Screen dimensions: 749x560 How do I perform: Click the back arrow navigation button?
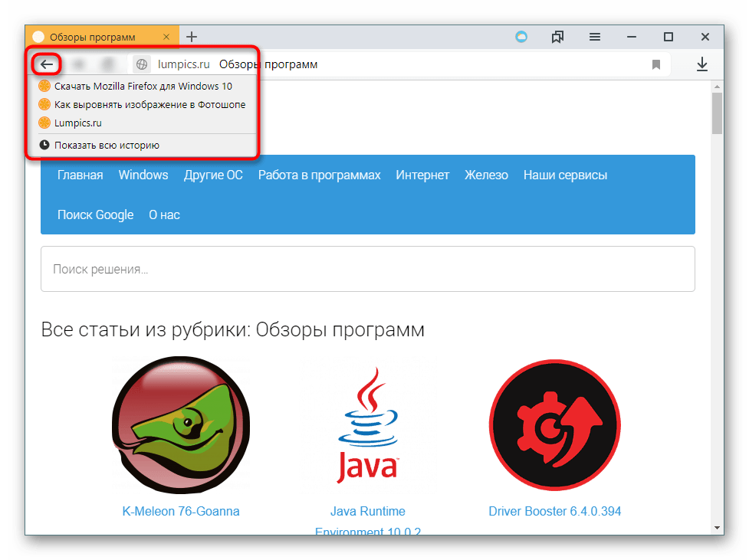click(x=46, y=64)
